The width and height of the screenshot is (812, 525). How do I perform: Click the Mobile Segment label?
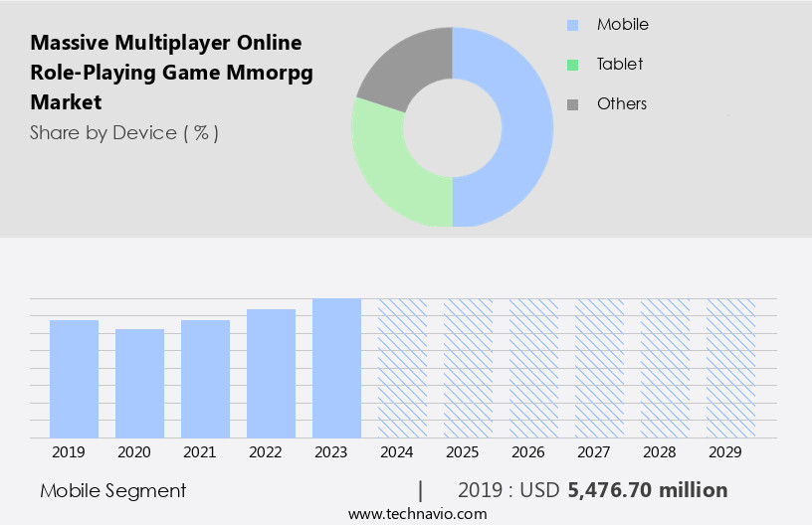click(x=112, y=490)
